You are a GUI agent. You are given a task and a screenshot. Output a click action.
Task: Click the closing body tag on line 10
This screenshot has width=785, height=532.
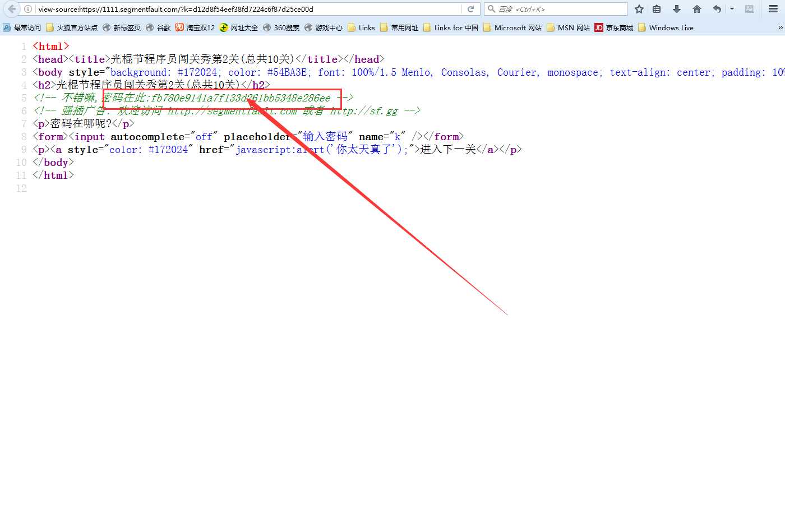53,163
